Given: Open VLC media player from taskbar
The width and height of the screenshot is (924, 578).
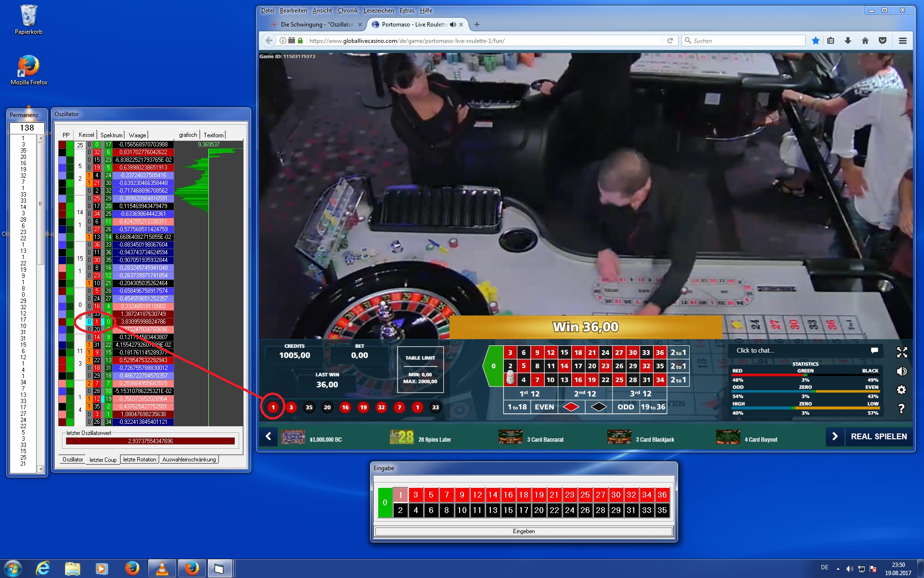Looking at the screenshot, I should pyautogui.click(x=162, y=569).
